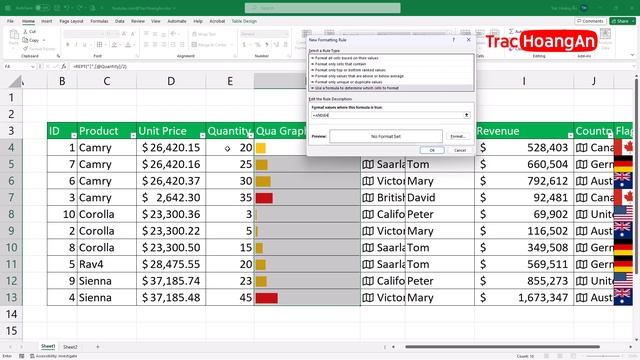The height and width of the screenshot is (360, 640).
Task: Open the Country filter dropdown
Action: (610, 135)
